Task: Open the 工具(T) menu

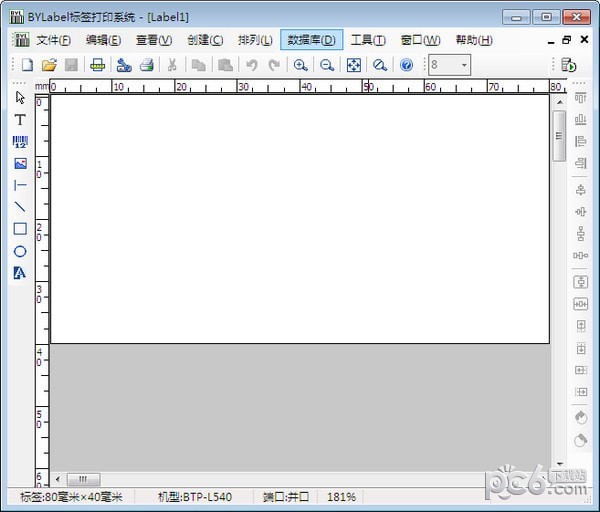Action: [368, 40]
